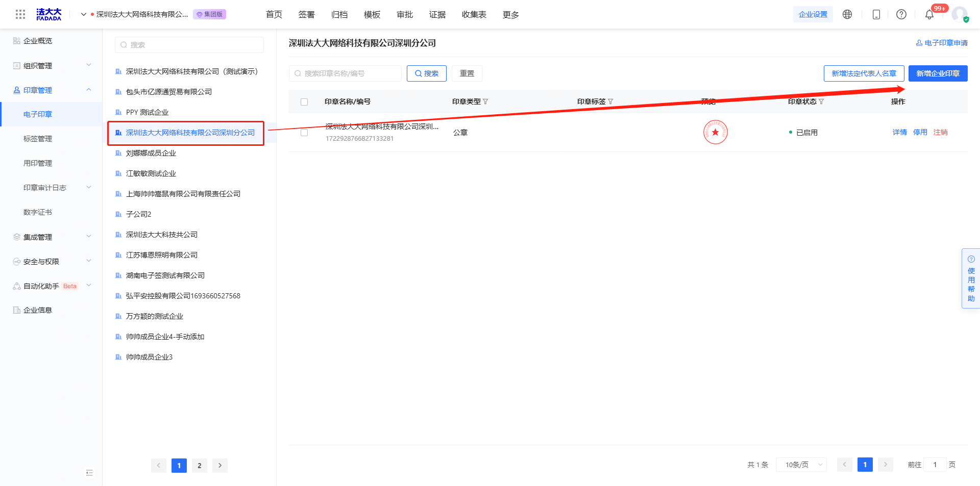The image size is (980, 486).
Task: Open 更多 in top navigation
Action: pos(511,14)
